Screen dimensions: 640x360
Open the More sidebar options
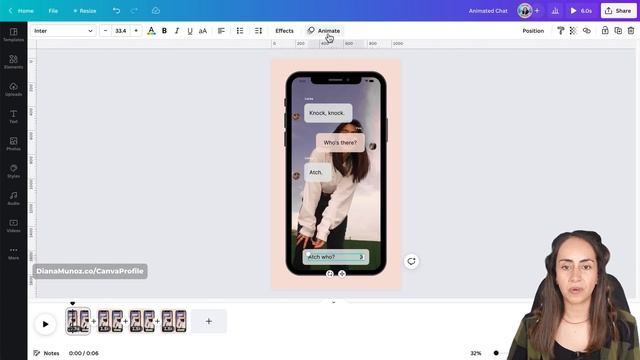point(13,253)
